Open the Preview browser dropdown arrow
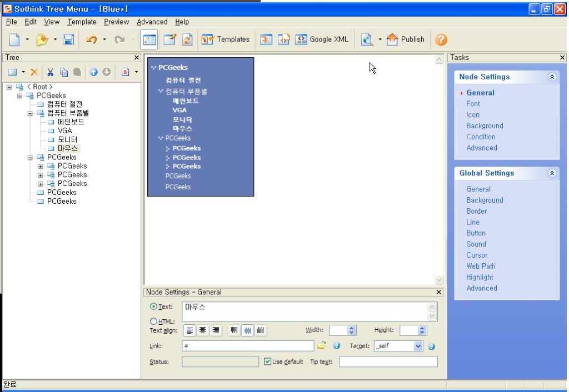This screenshot has height=392, width=569. tap(380, 39)
